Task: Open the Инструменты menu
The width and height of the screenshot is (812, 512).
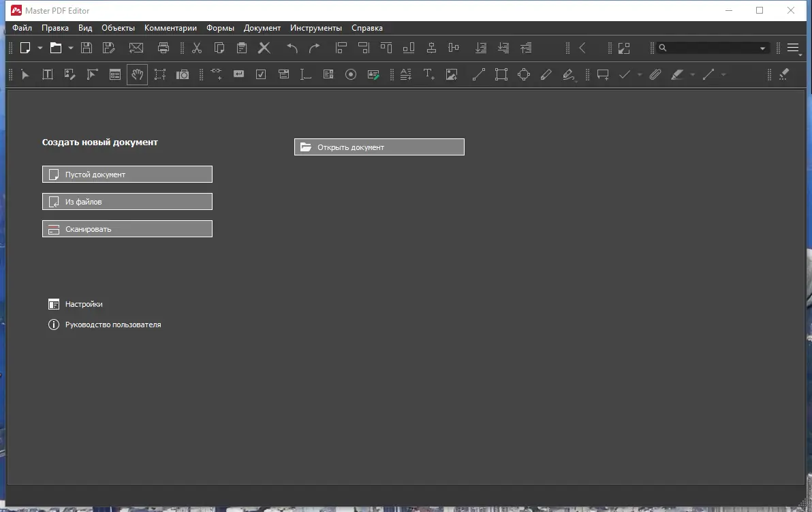Action: click(316, 28)
